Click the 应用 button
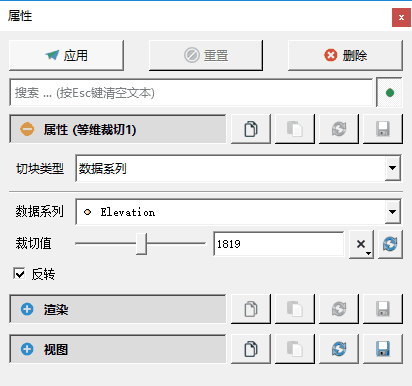412x386 pixels. (66, 55)
